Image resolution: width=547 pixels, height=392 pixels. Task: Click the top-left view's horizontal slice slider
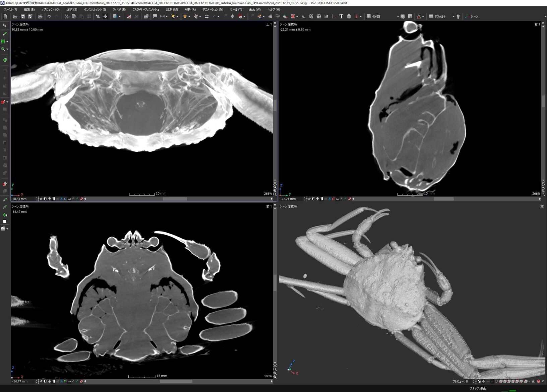(x=175, y=199)
